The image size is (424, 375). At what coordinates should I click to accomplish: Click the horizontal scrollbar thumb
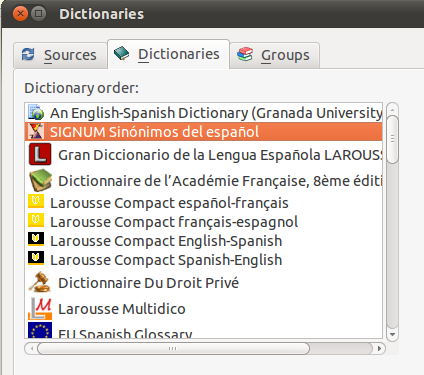click(173, 348)
